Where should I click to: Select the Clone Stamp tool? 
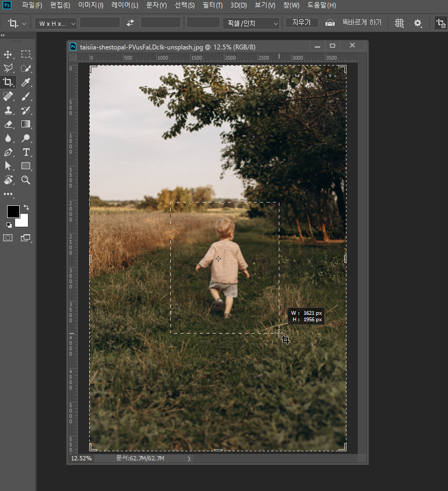click(x=8, y=110)
